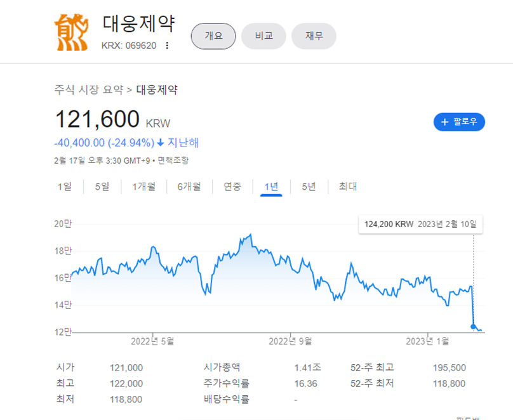This screenshot has height=420, width=513.
Task: Click the 2월 17일 오후 3:30 GMT+9 timestamp
Action: click(102, 161)
